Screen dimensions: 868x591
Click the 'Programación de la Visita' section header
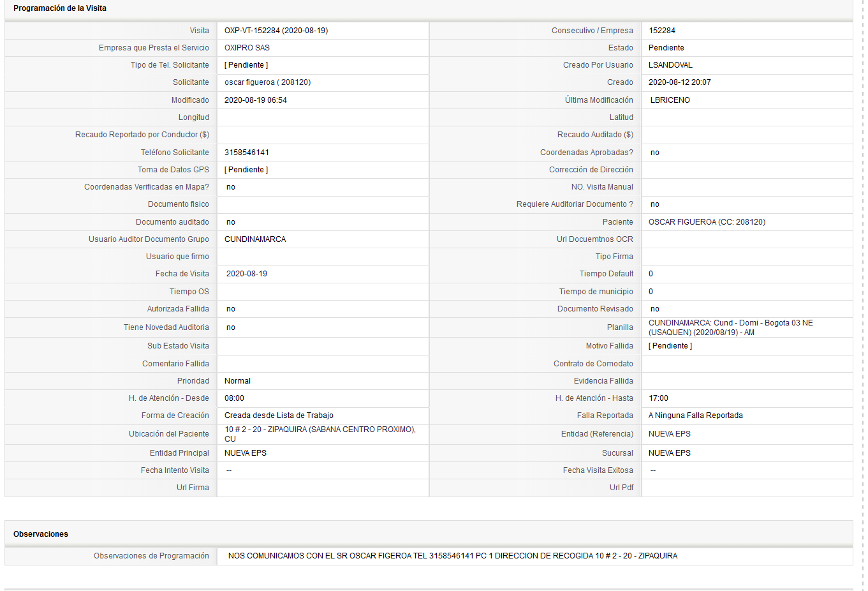click(x=60, y=8)
